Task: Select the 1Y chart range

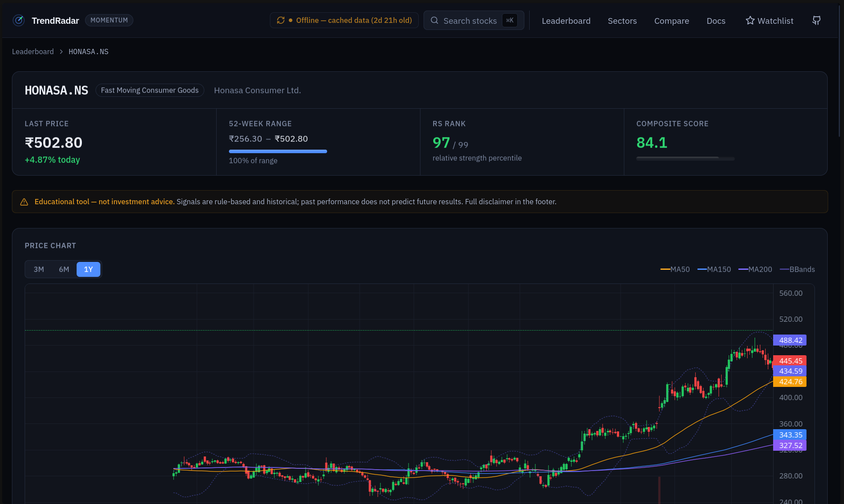Action: [88, 269]
